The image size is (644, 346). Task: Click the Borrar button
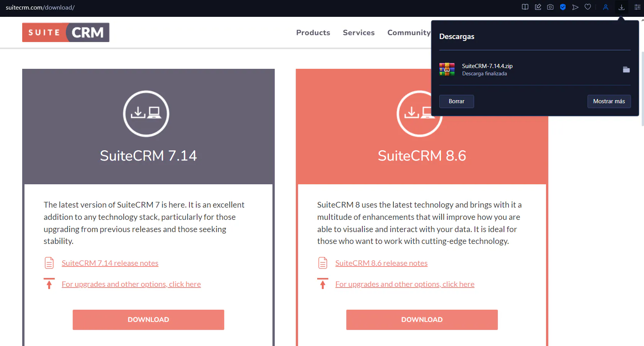tap(456, 101)
